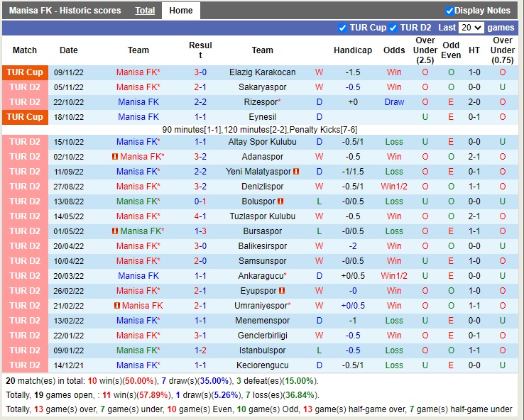Click the Rizespor team name
524x420 pixels.
coord(260,102)
